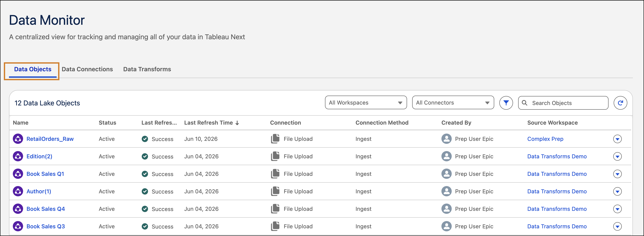Open the Book Sales Q1 link
The image size is (644, 236).
[x=45, y=174]
